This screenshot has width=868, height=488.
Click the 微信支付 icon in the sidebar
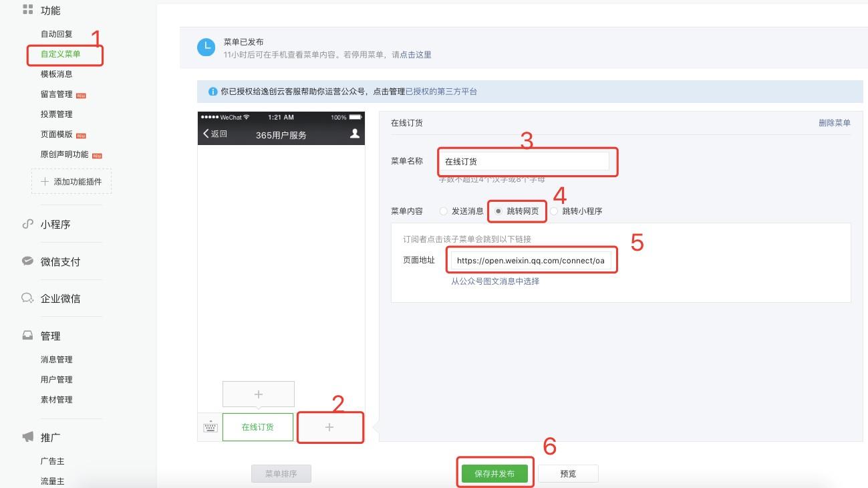coord(27,261)
